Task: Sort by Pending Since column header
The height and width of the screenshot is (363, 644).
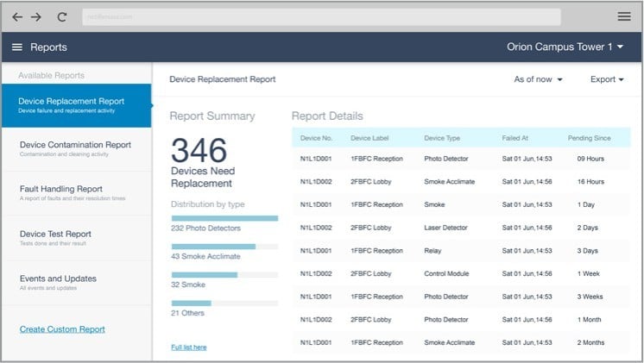Action: 589,138
